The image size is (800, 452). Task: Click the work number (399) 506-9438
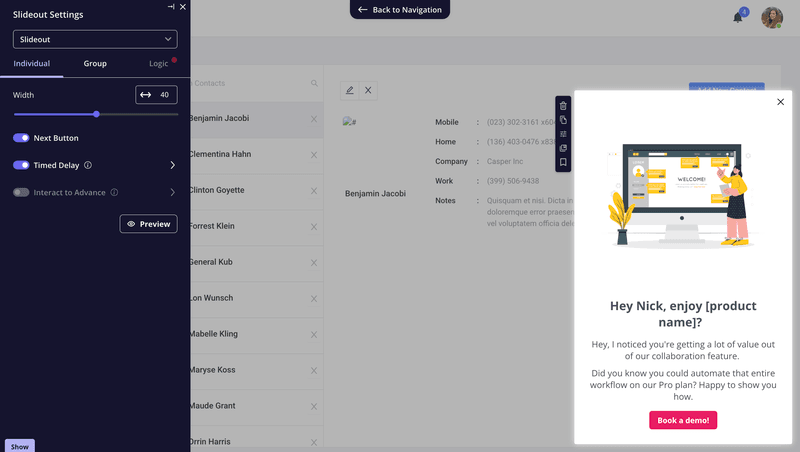point(513,181)
